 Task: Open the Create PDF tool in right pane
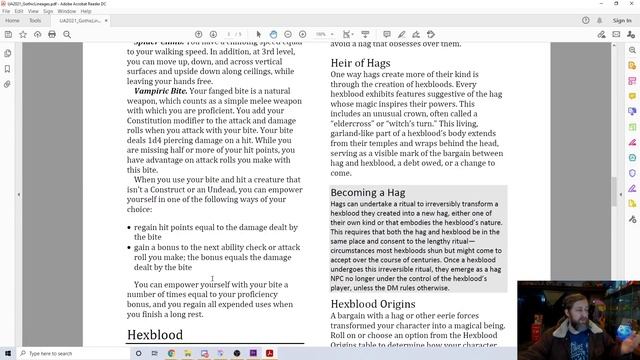tap(632, 204)
